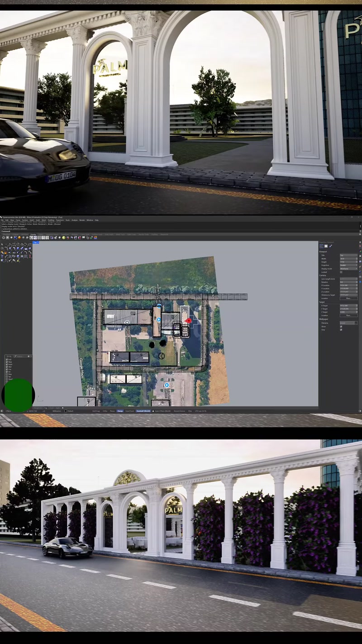Viewport: 362px width, 644px height.
Task: Toggle the Wallpaper Show checkbox
Action: (x=341, y=326)
